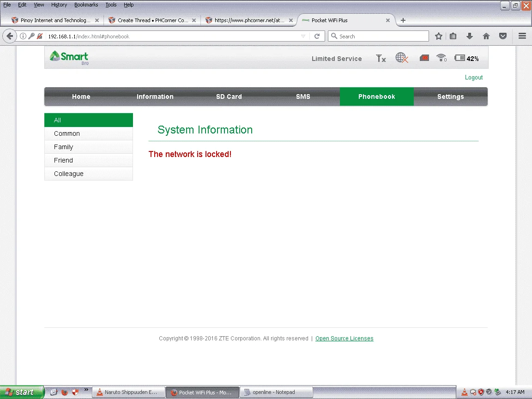Click the WiFi connected users icon
Viewport: 532px width, 399px height.
tap(441, 58)
